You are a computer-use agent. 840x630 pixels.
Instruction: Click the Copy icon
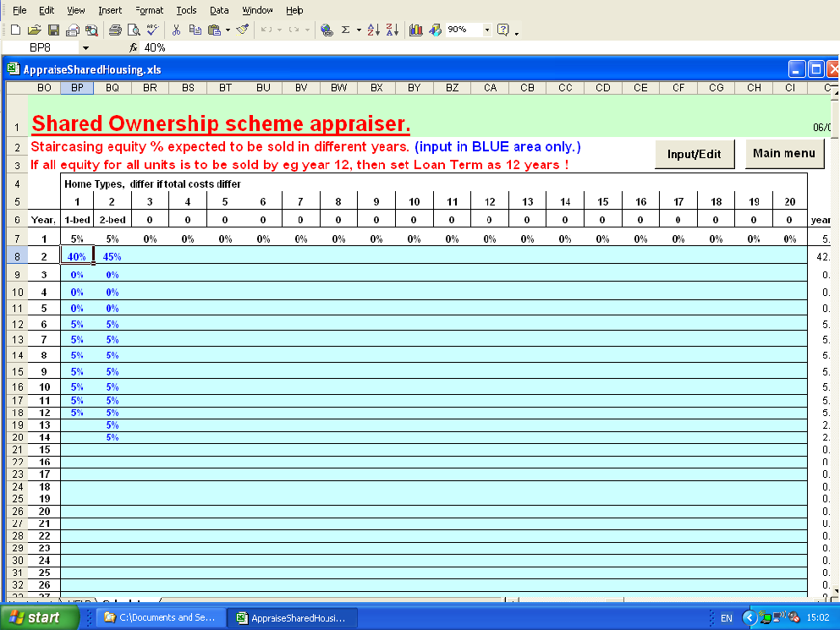[195, 30]
